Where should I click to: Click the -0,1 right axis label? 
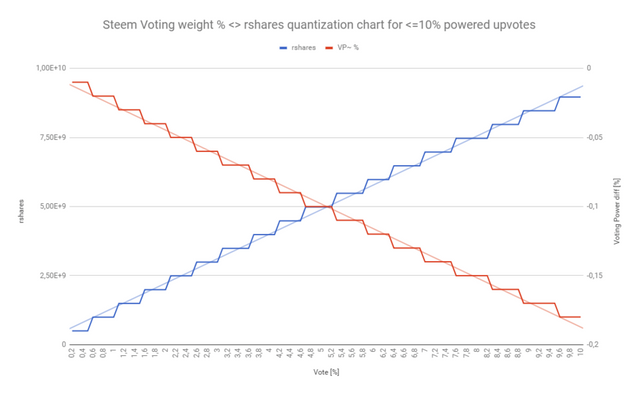[x=592, y=206]
